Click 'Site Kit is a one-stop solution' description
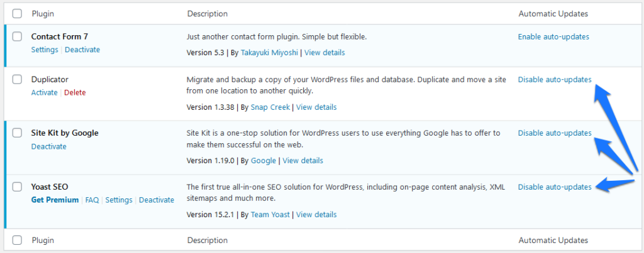 (343, 139)
